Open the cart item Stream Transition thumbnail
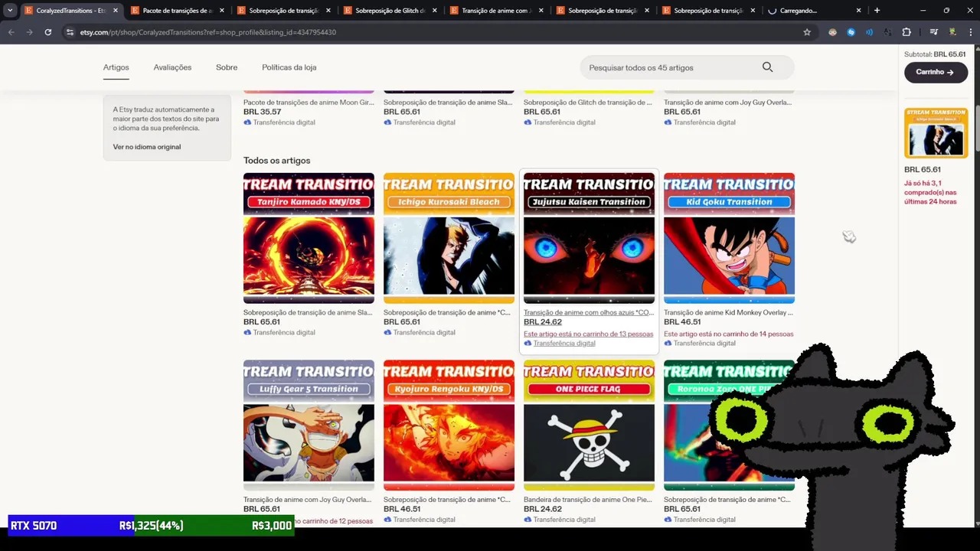The height and width of the screenshot is (551, 980). [936, 133]
